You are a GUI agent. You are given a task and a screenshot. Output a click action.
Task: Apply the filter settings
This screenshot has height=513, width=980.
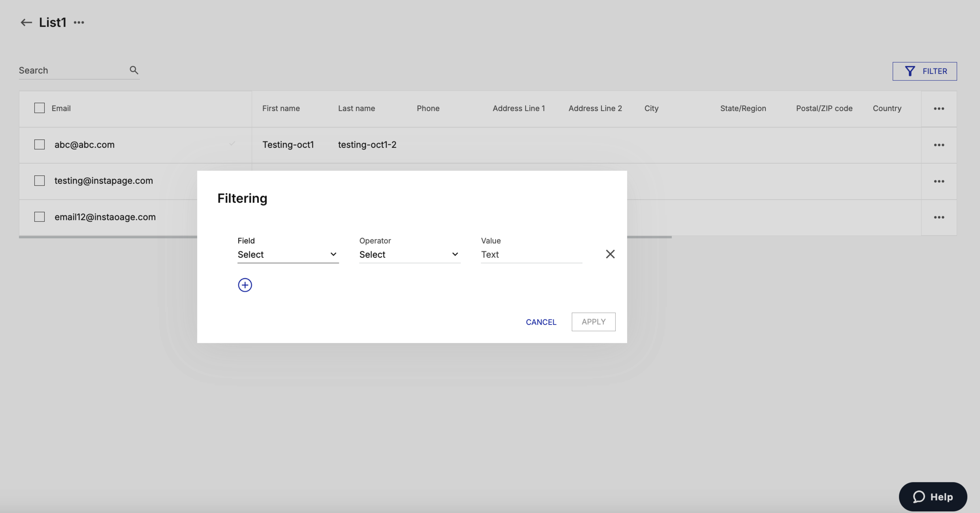[x=593, y=322]
